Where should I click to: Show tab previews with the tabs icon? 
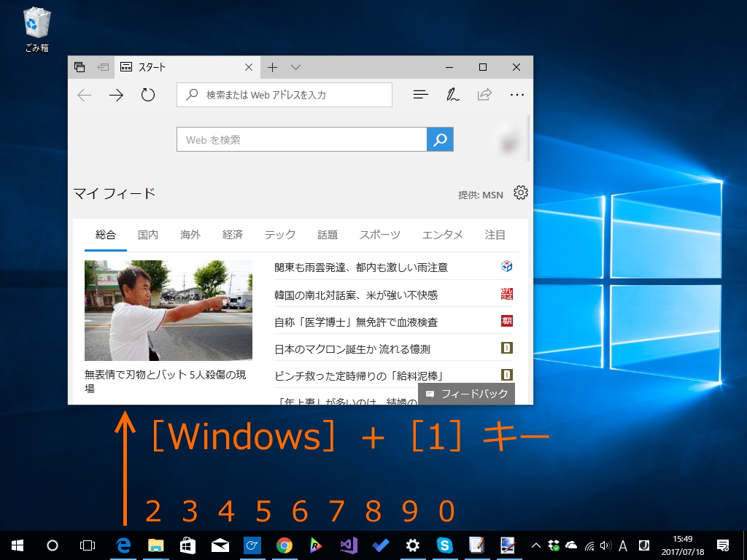point(79,66)
